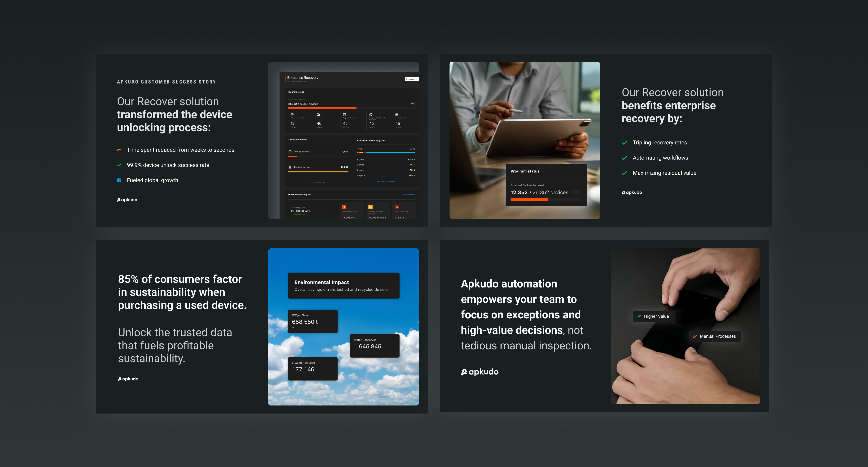Click the Manual Processes tag on phone image
Viewport: 868px width, 467px height.
(714, 336)
